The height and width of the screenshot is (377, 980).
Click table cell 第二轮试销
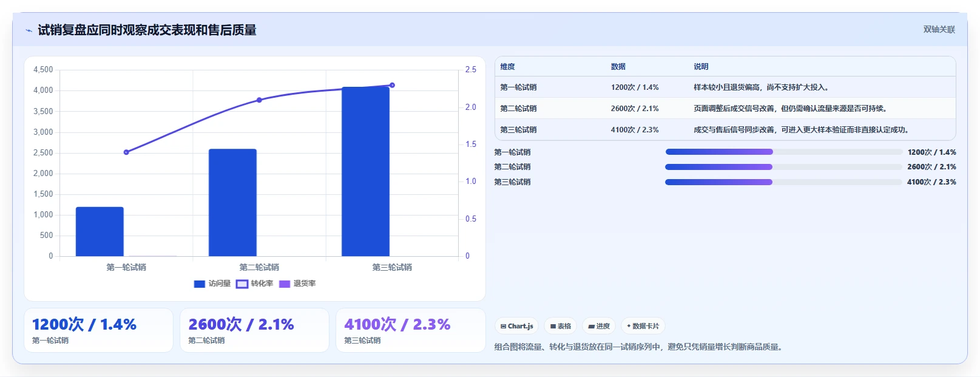(x=518, y=109)
